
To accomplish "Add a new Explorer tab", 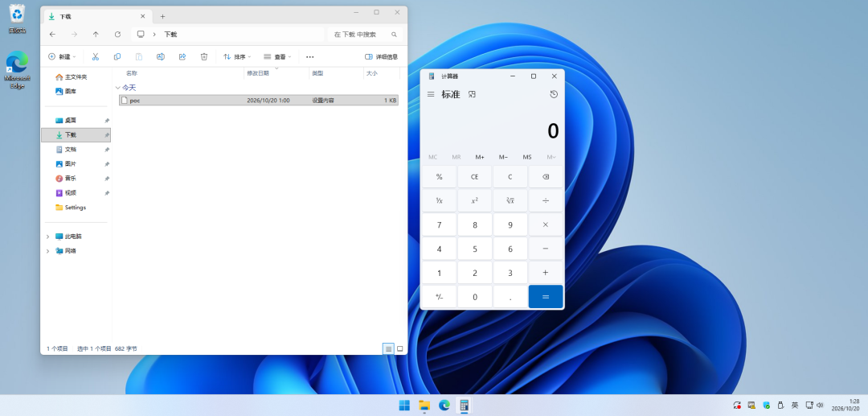I will click(162, 17).
